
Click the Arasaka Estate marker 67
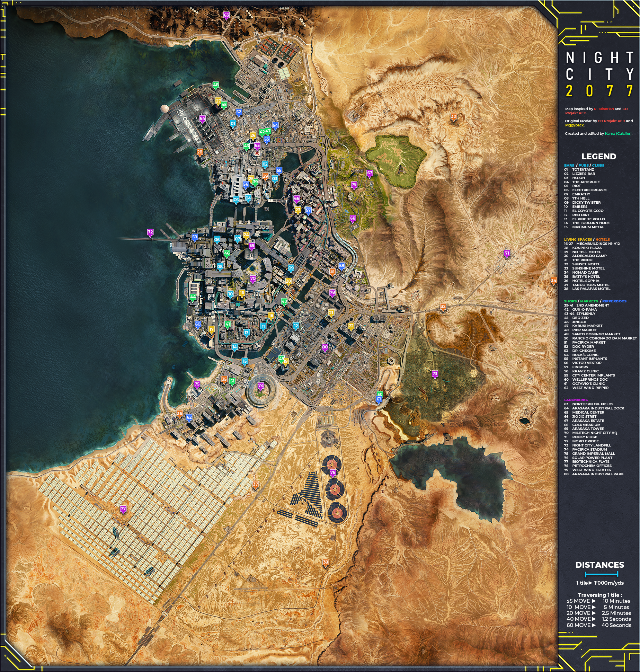(370, 172)
